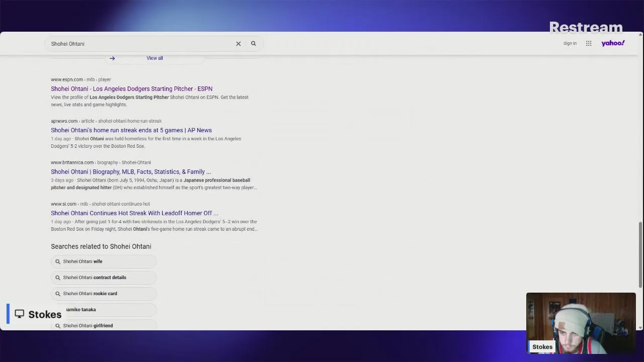The height and width of the screenshot is (362, 644).
Task: Click the arrow icon beside View all
Action: pyautogui.click(x=112, y=58)
